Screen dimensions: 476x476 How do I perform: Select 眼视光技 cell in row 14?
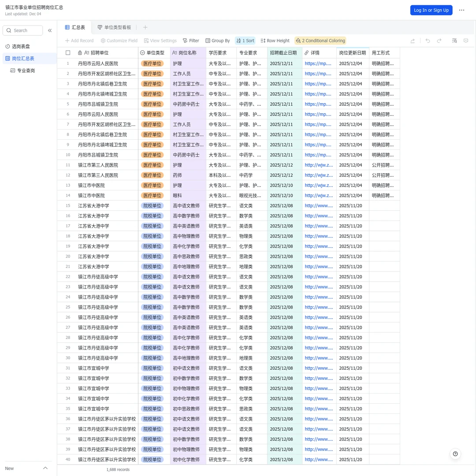pos(252,196)
